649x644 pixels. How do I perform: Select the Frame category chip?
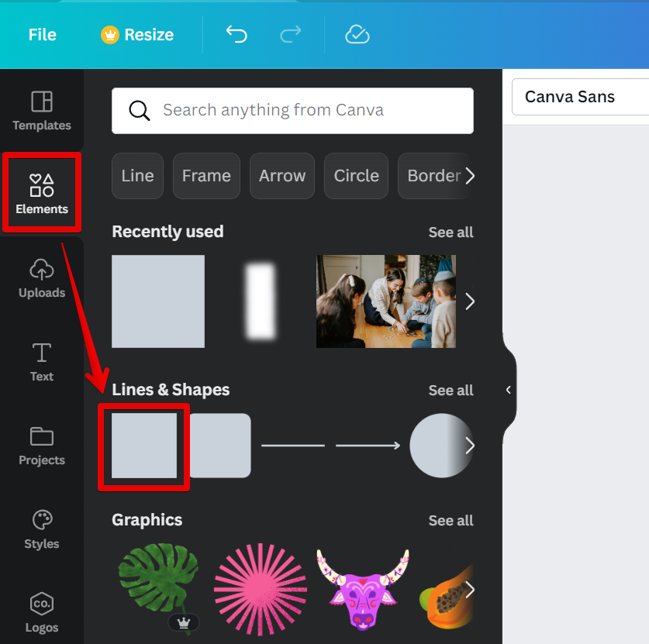206,176
